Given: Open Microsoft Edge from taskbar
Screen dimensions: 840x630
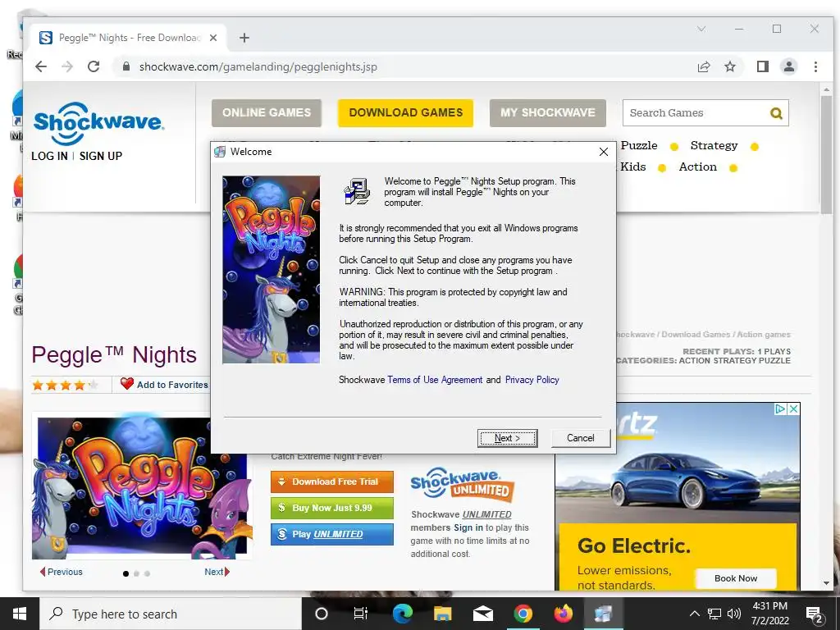Looking at the screenshot, I should pyautogui.click(x=402, y=614).
